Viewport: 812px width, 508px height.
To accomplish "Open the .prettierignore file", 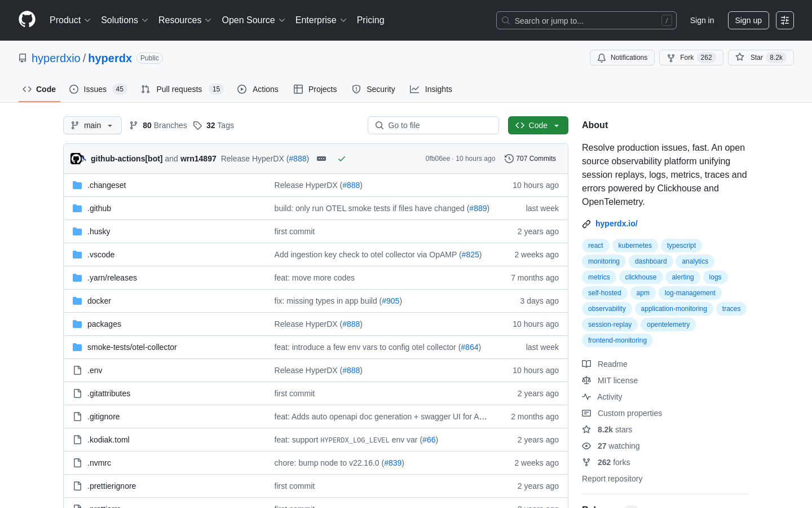I will pos(112,486).
